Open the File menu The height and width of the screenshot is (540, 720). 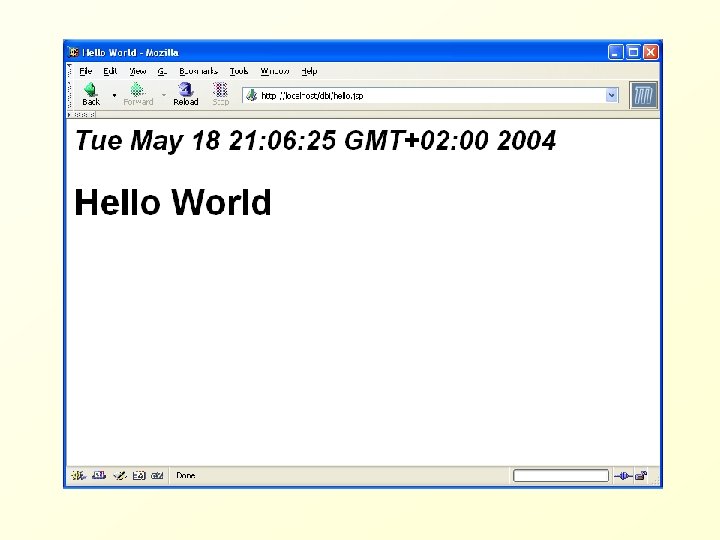point(85,71)
